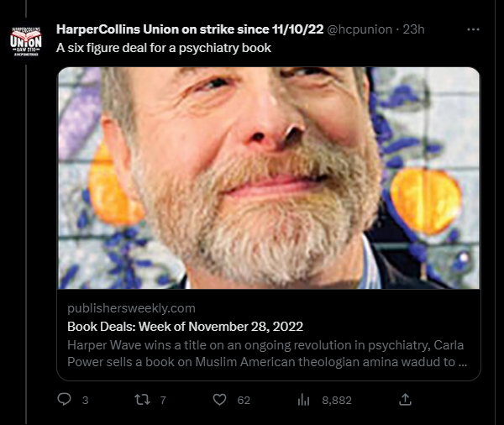
Task: Open the three-dot more options menu
Action: 473,29
